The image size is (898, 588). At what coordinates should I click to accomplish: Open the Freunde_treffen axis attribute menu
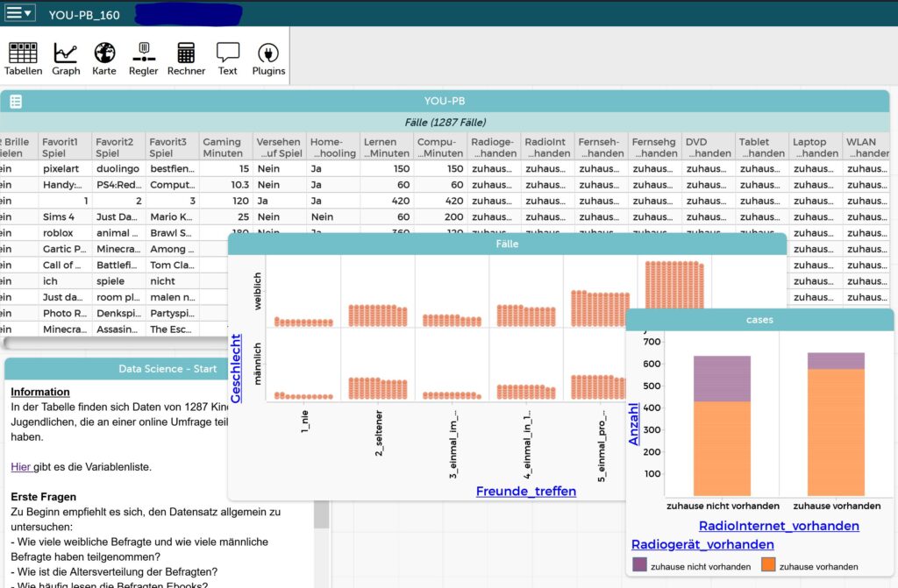pos(526,491)
